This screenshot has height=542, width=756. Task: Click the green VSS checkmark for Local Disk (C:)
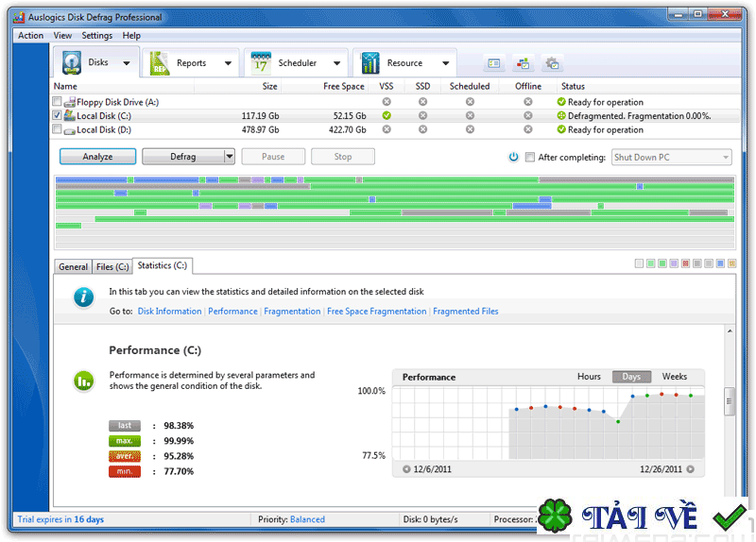coord(387,115)
